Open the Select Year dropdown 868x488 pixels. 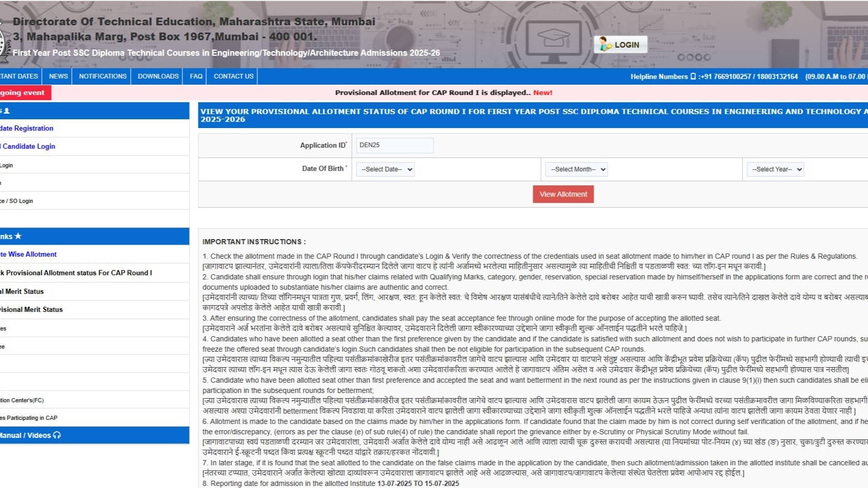click(775, 169)
